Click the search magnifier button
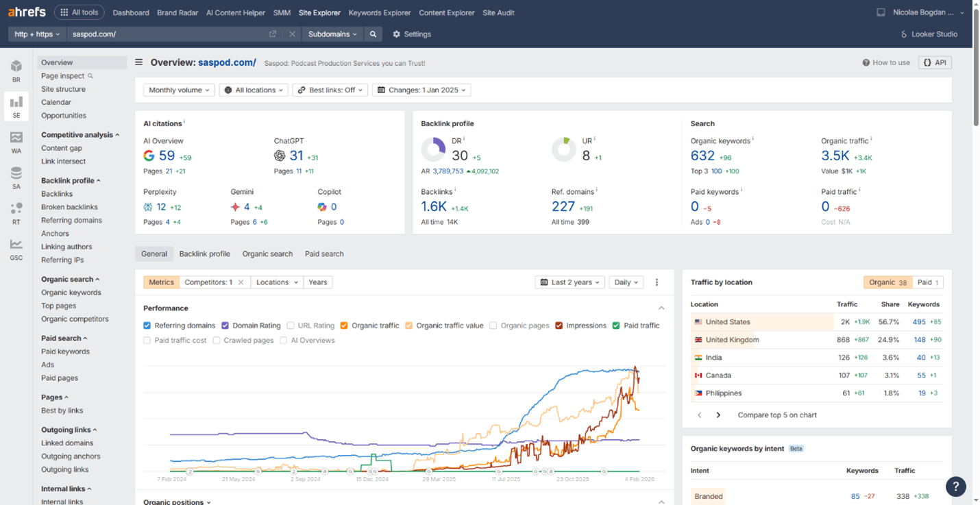This screenshot has width=980, height=505. 373,34
